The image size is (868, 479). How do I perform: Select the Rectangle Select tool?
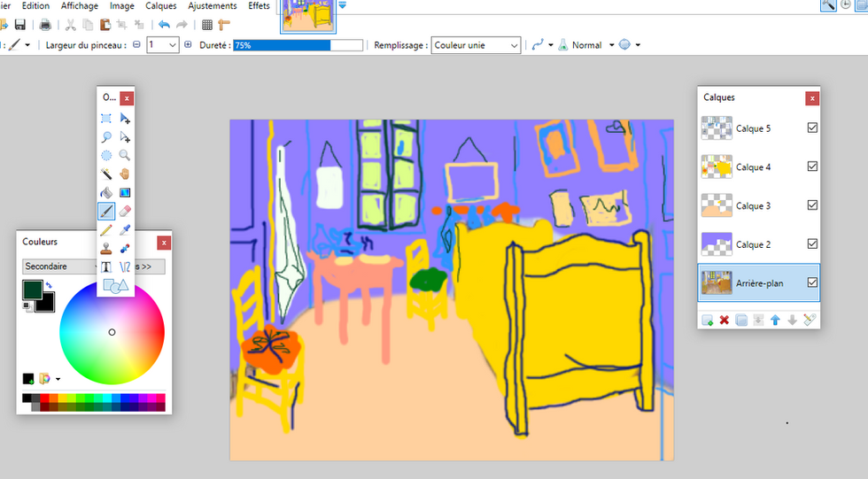pyautogui.click(x=106, y=119)
